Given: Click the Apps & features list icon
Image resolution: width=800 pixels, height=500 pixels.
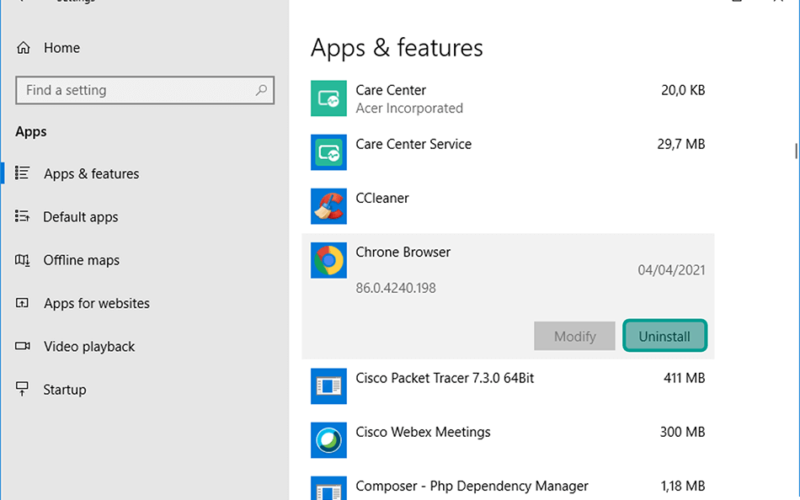Looking at the screenshot, I should point(22,173).
